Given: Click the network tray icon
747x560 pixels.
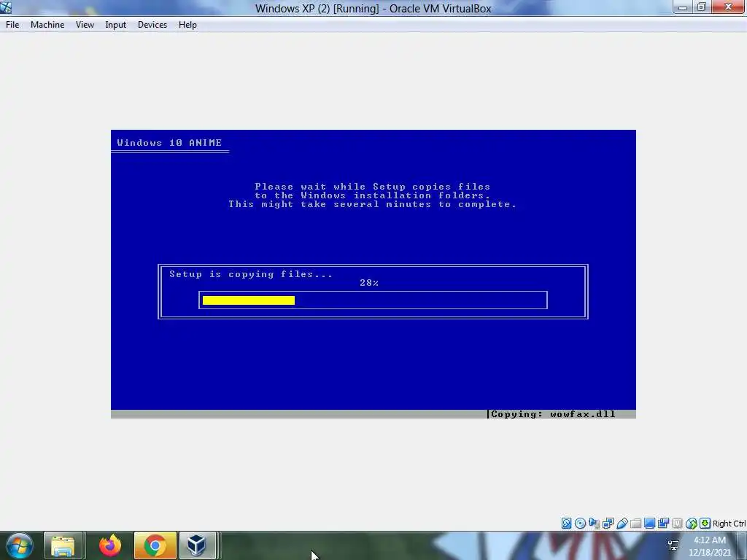Looking at the screenshot, I should pyautogui.click(x=673, y=545).
